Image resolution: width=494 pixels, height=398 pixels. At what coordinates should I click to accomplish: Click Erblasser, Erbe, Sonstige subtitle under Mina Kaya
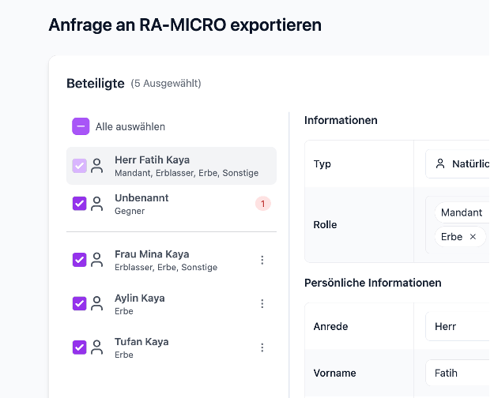(166, 267)
